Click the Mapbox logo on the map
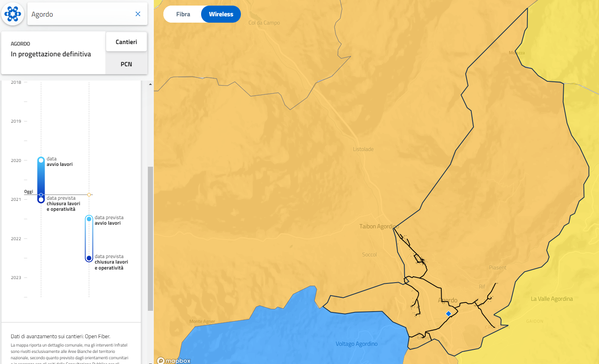Screen dimensions: 599x364 click(x=174, y=360)
